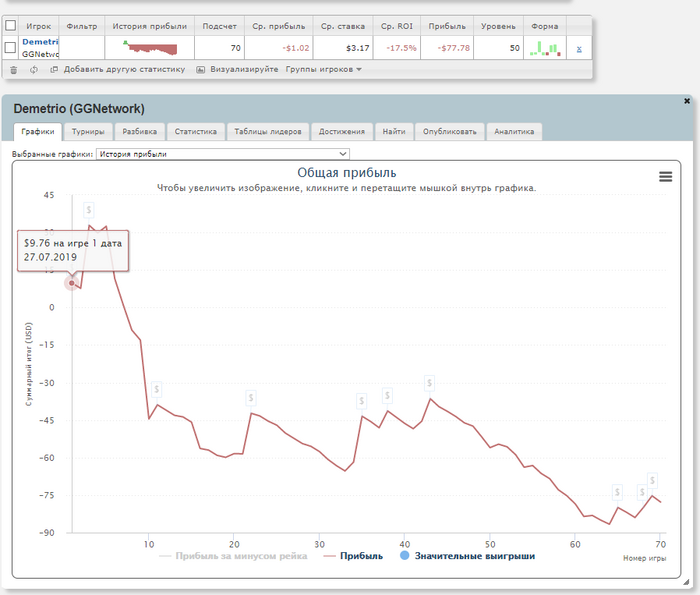700x595 pixels.
Task: Open the Опубликовать tab
Action: tap(450, 132)
